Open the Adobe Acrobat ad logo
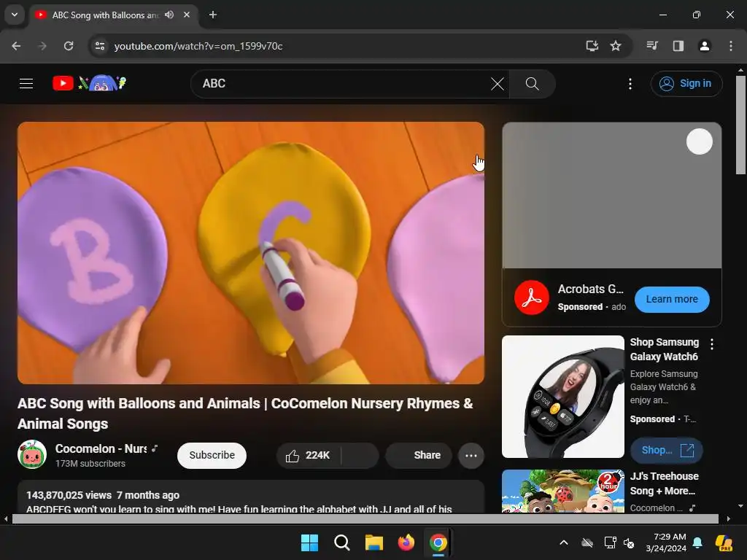This screenshot has width=747, height=560. click(x=532, y=298)
